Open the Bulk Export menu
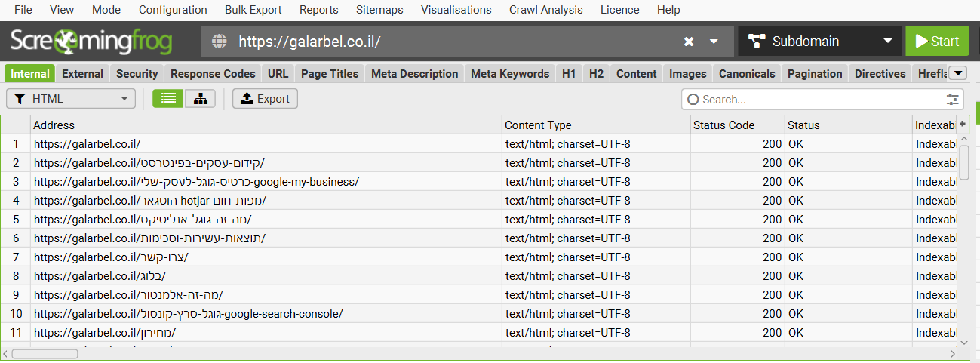Screen dimensions: 980x363 [x=253, y=10]
